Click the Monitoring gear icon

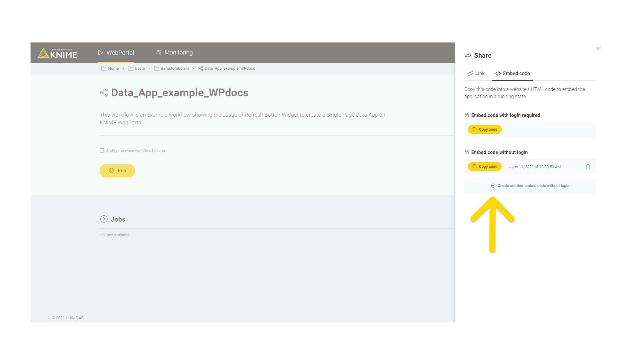coord(158,52)
